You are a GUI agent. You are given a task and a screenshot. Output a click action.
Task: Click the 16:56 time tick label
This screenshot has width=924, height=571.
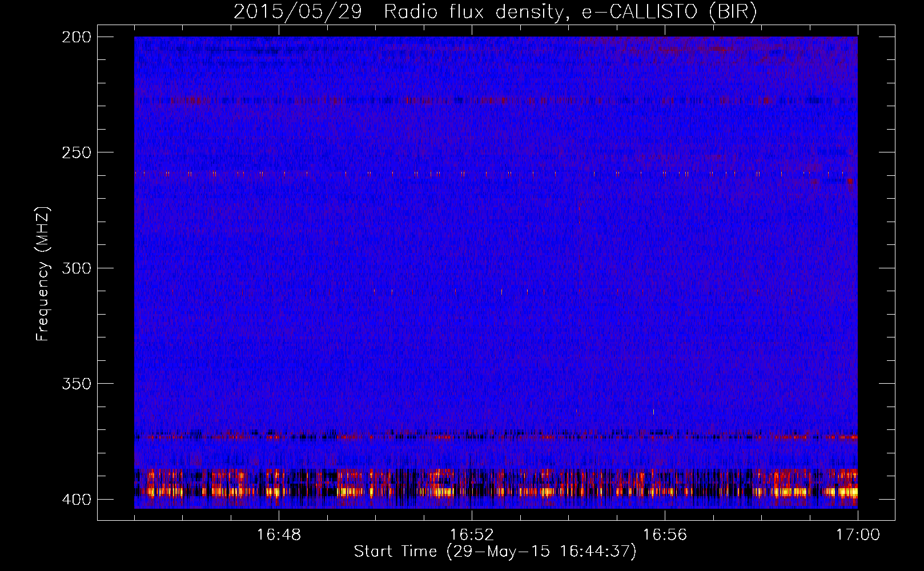(x=665, y=534)
